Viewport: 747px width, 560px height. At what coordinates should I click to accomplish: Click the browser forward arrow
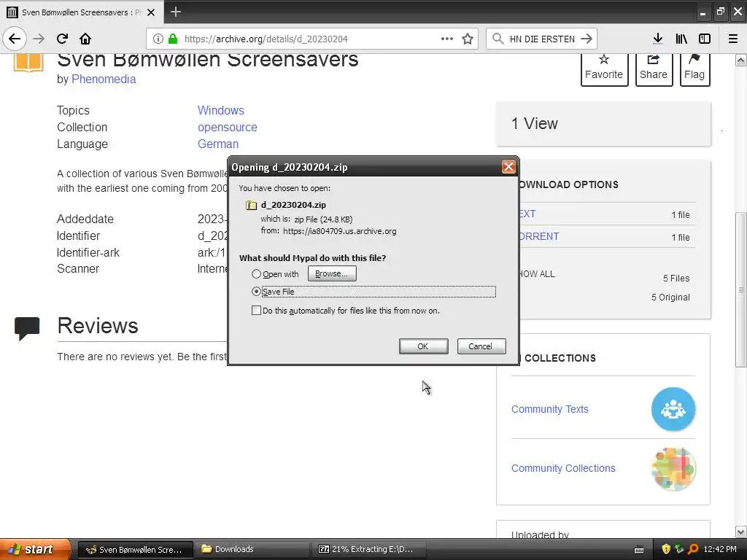click(39, 39)
